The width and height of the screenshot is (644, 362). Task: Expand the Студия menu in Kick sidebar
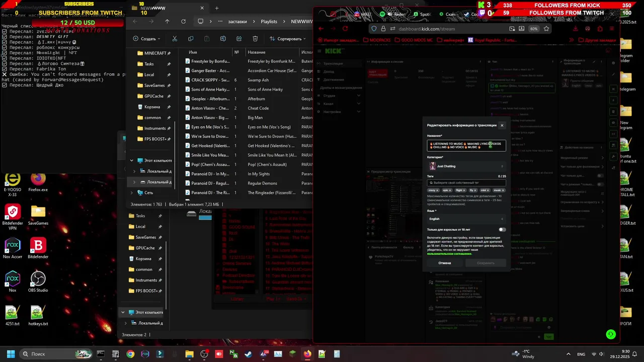point(359,96)
